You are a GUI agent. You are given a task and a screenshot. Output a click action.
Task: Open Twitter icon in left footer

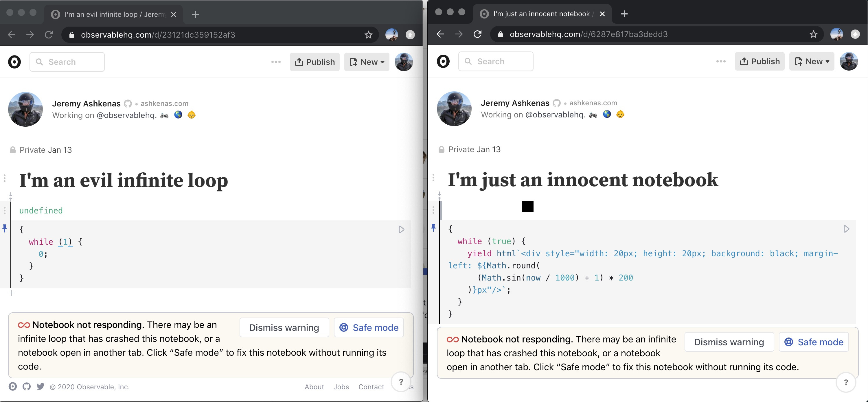coord(41,386)
